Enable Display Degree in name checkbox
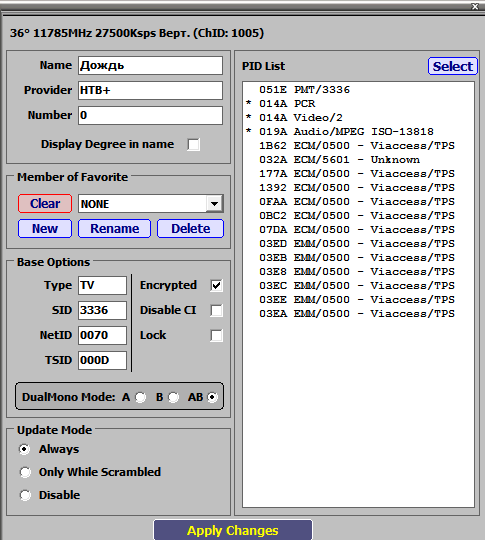This screenshot has width=485, height=540. coord(194,145)
